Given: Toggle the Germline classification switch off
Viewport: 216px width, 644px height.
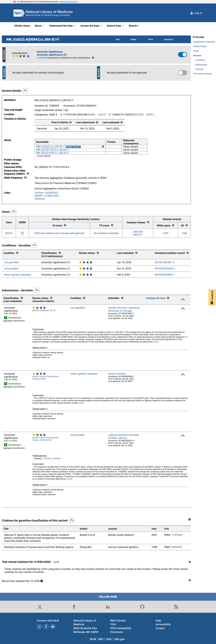Looking at the screenshot, I should tap(183, 55).
